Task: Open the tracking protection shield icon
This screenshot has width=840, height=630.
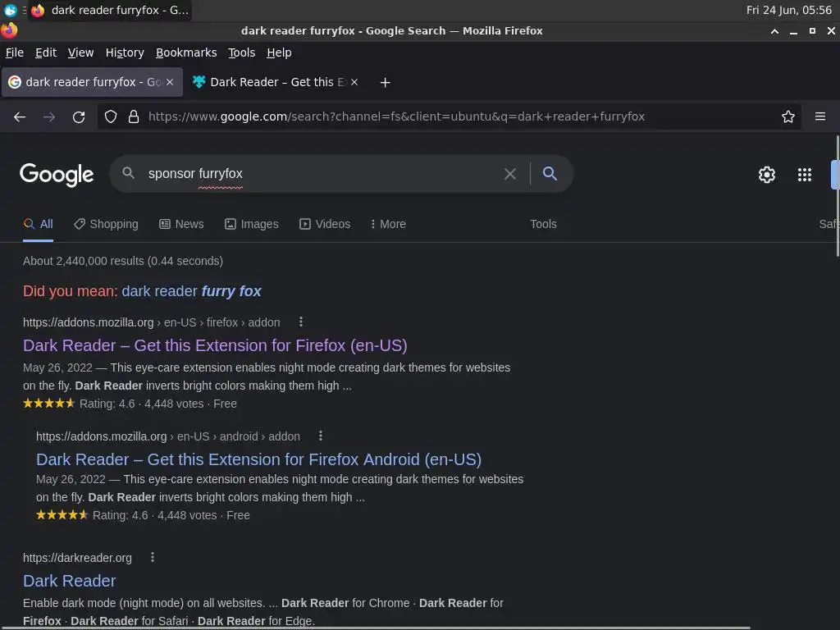Action: point(111,116)
